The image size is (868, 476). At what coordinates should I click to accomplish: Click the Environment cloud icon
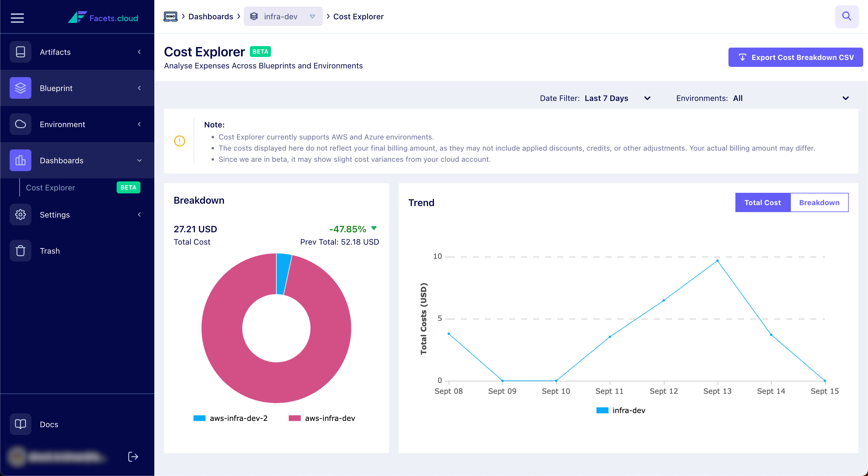pyautogui.click(x=20, y=124)
